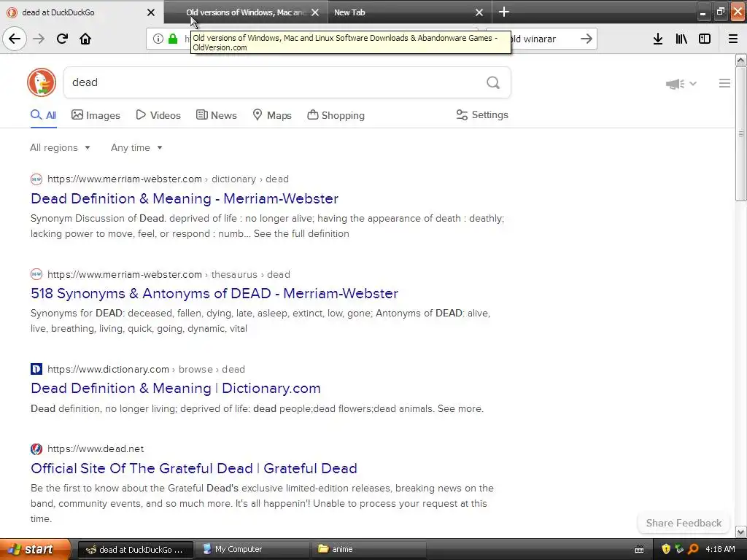Show site information icon in address bar
747x560 pixels.
(158, 39)
